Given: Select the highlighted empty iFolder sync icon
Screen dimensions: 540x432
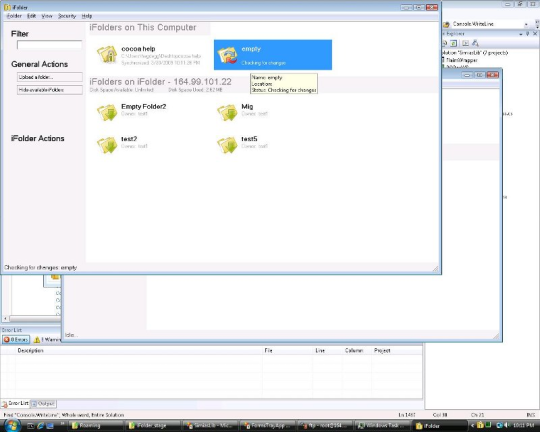Looking at the screenshot, I should pyautogui.click(x=227, y=55).
